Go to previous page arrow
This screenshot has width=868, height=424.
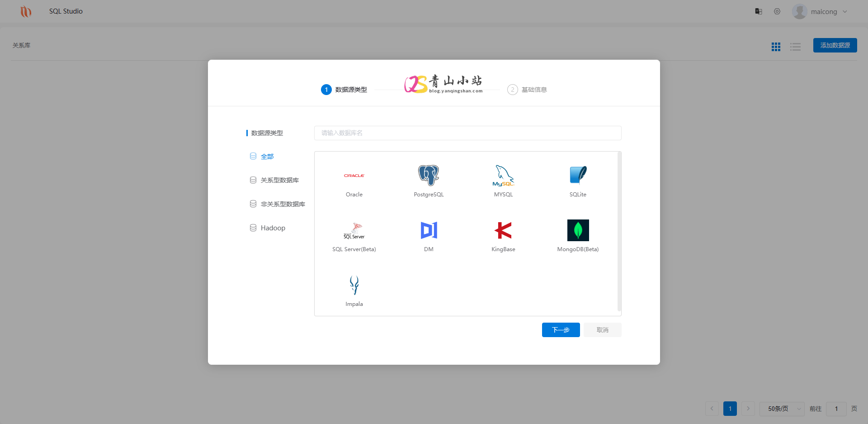(x=712, y=409)
